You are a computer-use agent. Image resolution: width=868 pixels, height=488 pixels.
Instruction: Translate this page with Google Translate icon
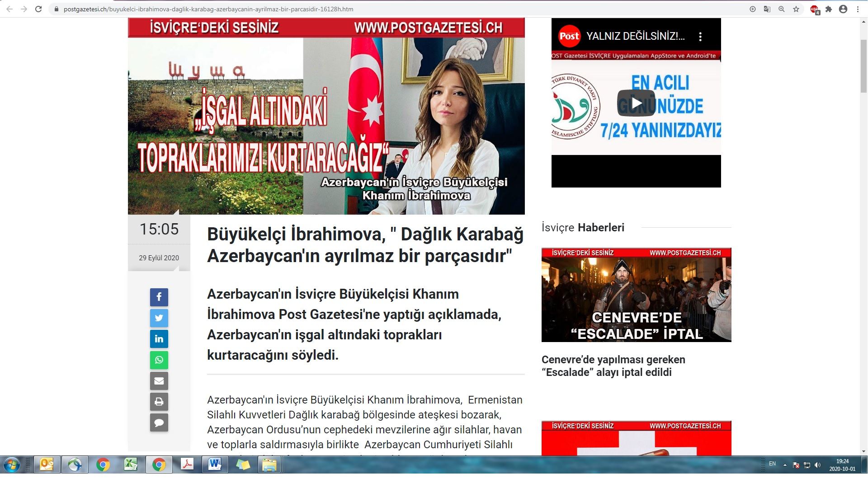point(767,9)
